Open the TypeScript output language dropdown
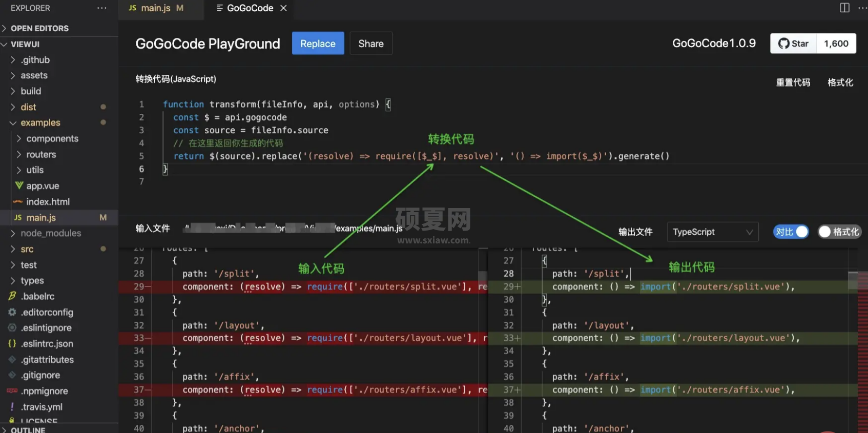The height and width of the screenshot is (433, 868). pyautogui.click(x=713, y=232)
